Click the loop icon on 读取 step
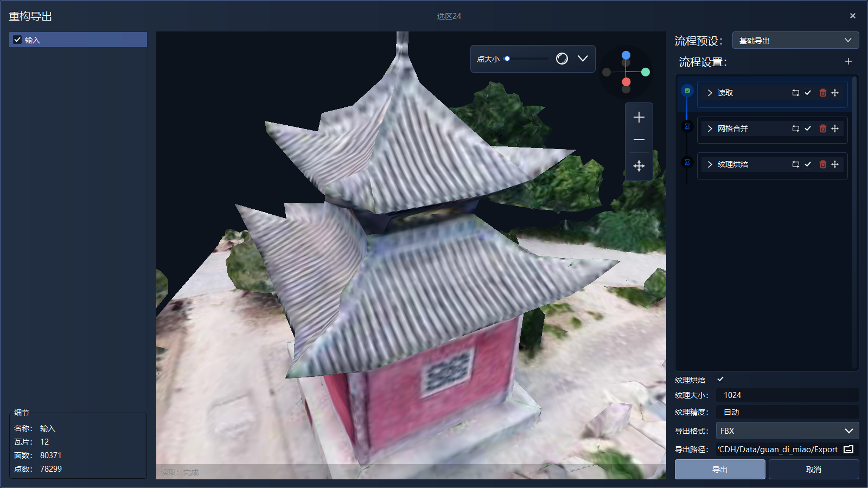 [795, 93]
